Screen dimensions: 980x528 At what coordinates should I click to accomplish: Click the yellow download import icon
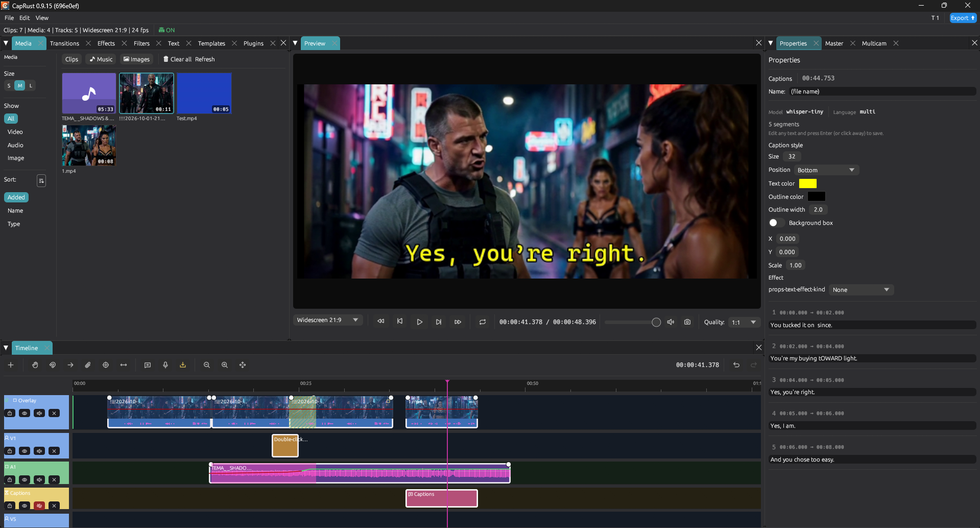tap(183, 365)
